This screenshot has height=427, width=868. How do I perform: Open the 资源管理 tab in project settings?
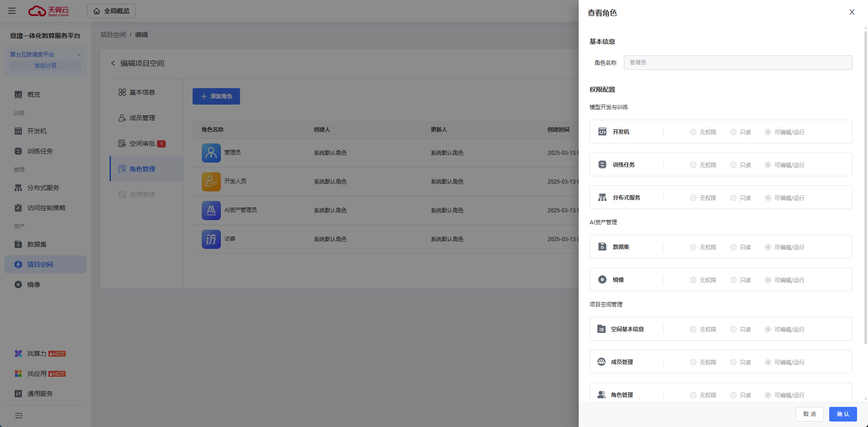tap(146, 195)
